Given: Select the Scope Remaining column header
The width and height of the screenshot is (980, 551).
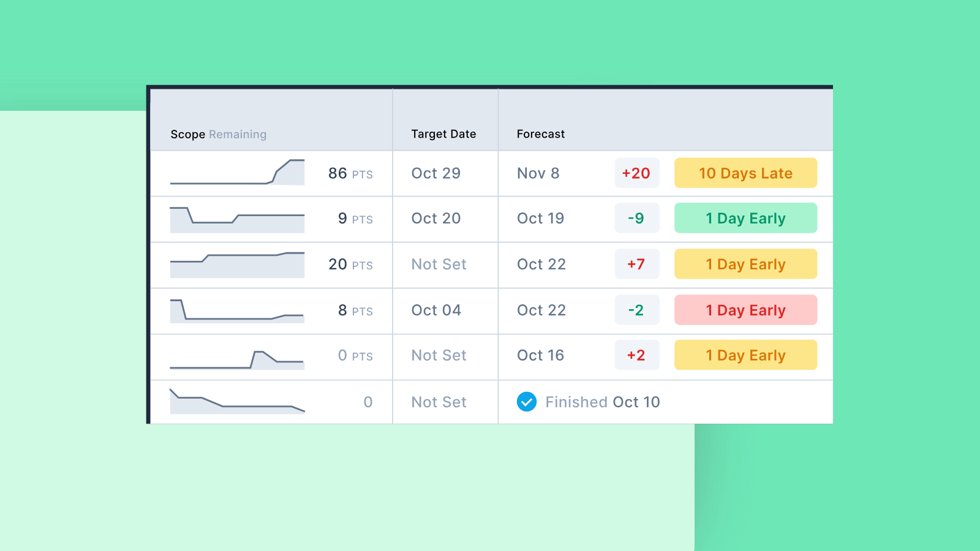Looking at the screenshot, I should [x=218, y=134].
